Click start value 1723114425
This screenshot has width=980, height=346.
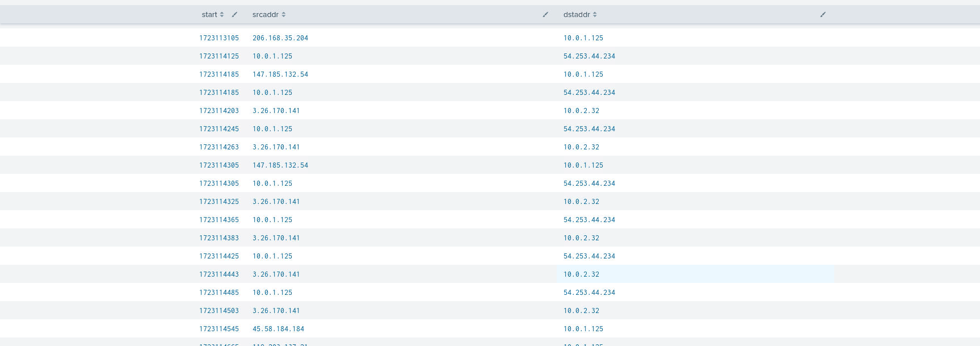tap(219, 256)
